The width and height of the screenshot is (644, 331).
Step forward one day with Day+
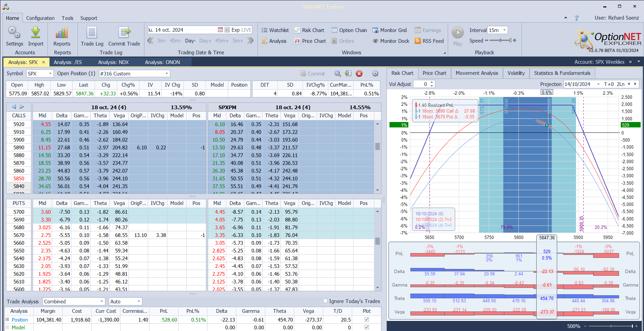point(205,41)
